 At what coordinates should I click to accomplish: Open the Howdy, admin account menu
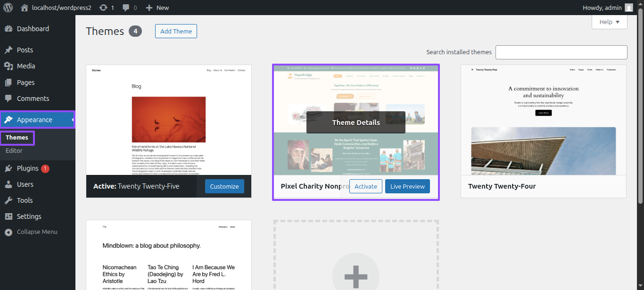coord(608,8)
